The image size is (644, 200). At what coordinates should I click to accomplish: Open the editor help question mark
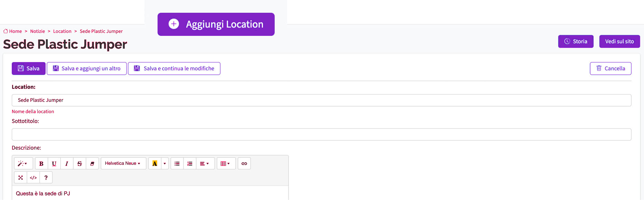(x=46, y=178)
